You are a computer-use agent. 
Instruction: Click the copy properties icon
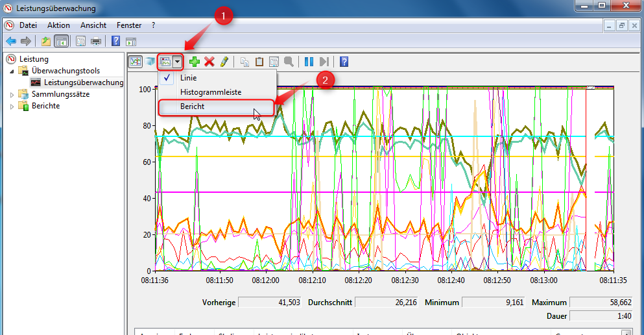point(244,62)
